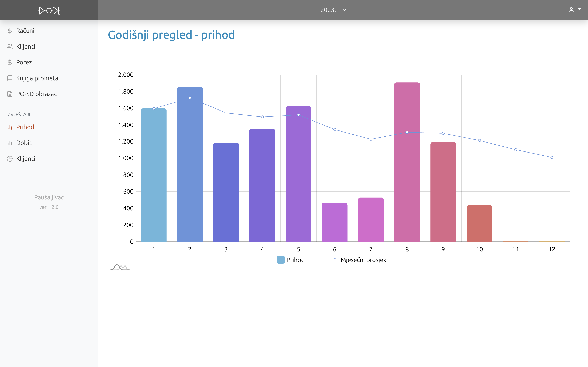Click the Prihod legend color swatch
Image resolution: width=588 pixels, height=367 pixels.
[x=281, y=260]
